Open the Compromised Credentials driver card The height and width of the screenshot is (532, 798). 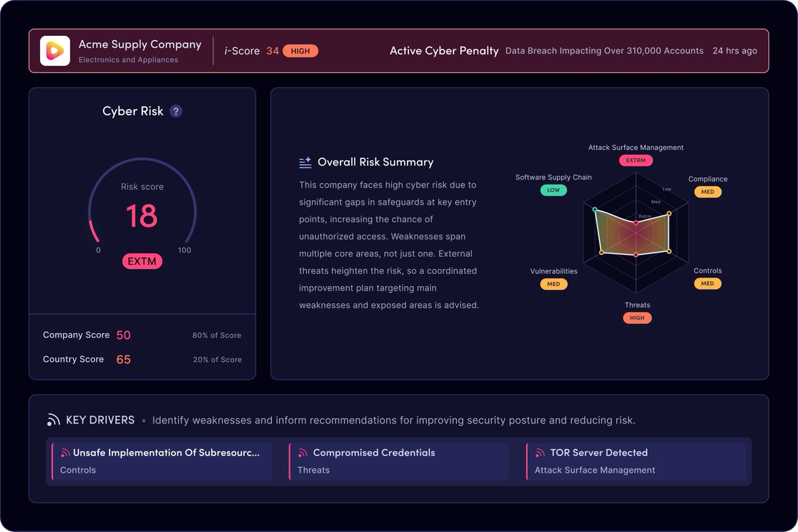pyautogui.click(x=399, y=462)
